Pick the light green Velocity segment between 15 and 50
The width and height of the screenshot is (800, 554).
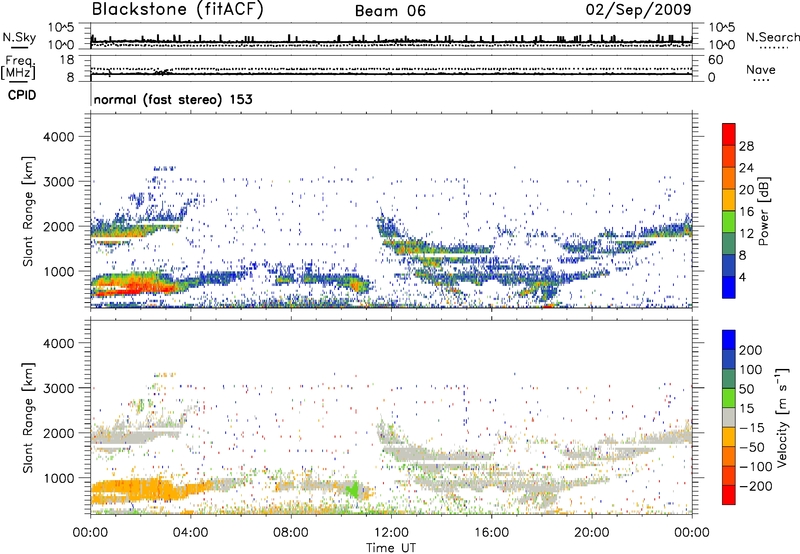pyautogui.click(x=729, y=398)
